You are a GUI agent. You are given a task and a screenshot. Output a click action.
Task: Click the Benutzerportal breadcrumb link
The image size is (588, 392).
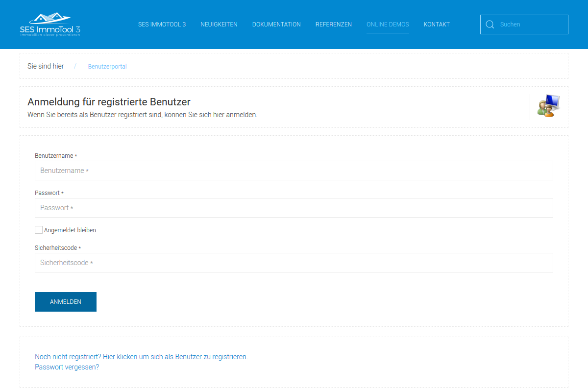[107, 67]
